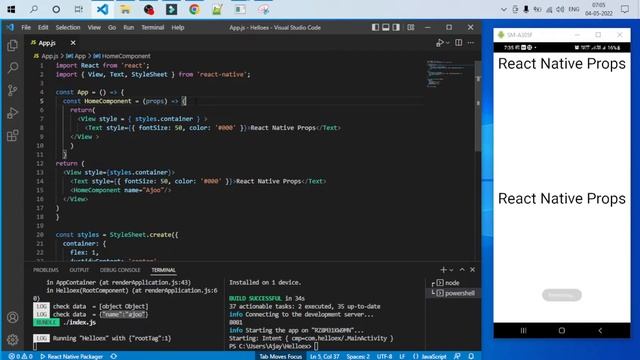Create a new terminal with plus icon
Image resolution: width=640 pixels, height=360 pixels.
click(x=443, y=270)
